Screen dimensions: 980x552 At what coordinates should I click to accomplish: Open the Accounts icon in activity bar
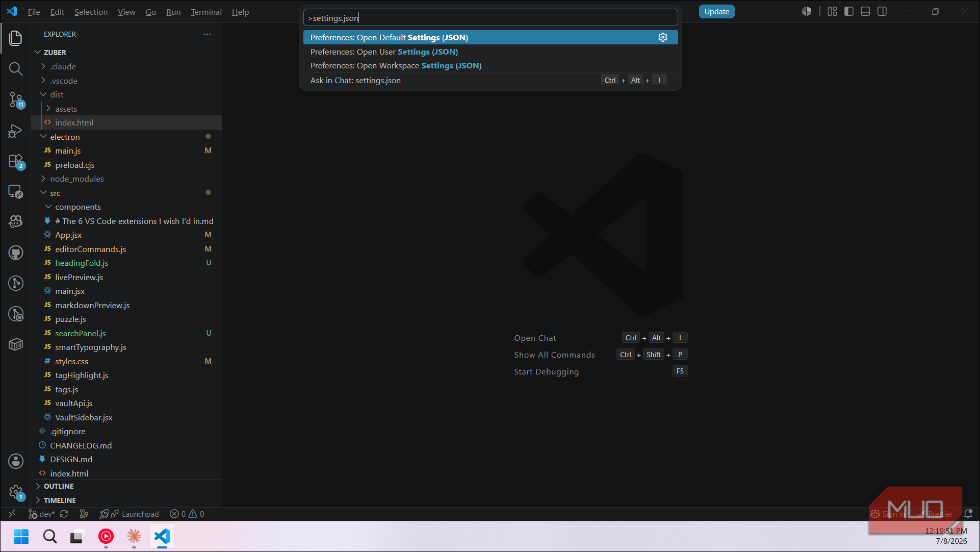16,461
